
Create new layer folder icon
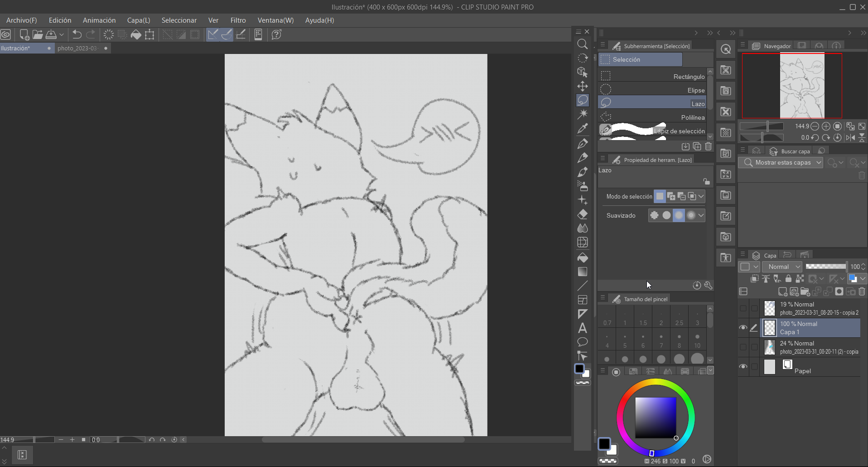[805, 292]
